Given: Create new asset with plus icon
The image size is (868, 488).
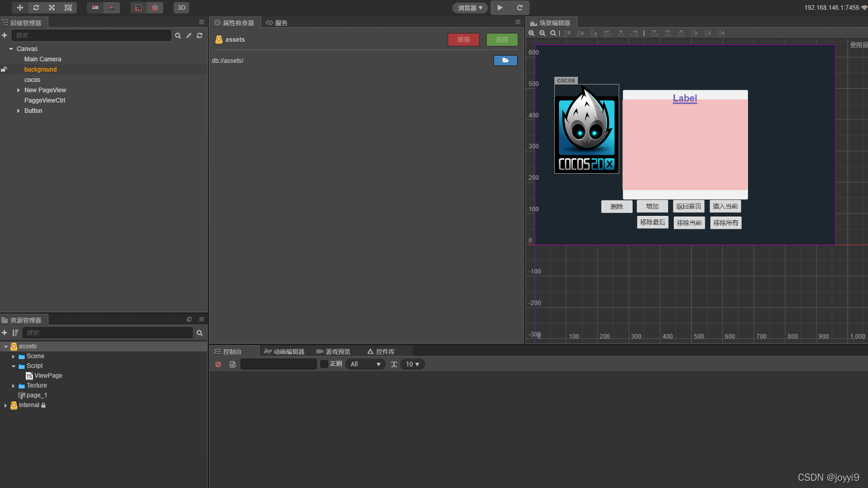Looking at the screenshot, I should [5, 333].
